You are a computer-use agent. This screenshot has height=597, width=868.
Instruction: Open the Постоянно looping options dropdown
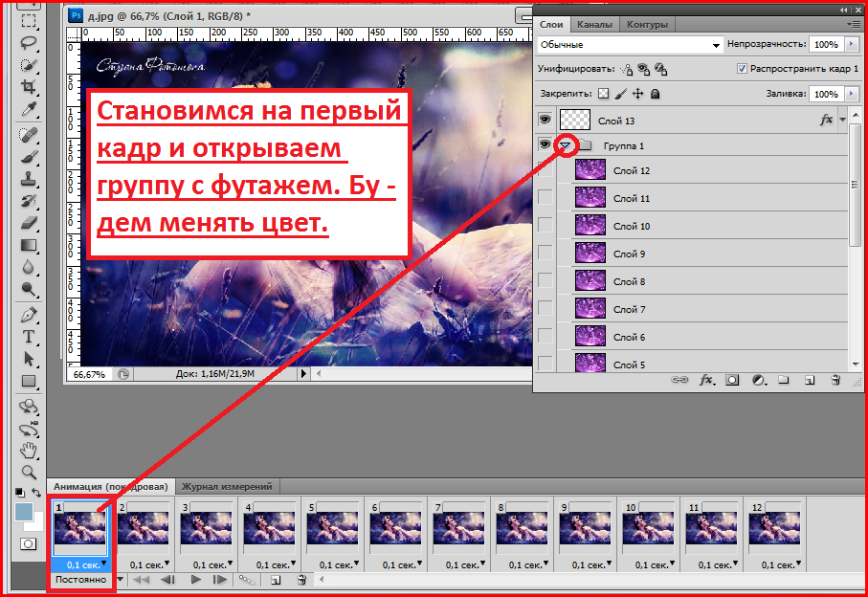[x=120, y=579]
